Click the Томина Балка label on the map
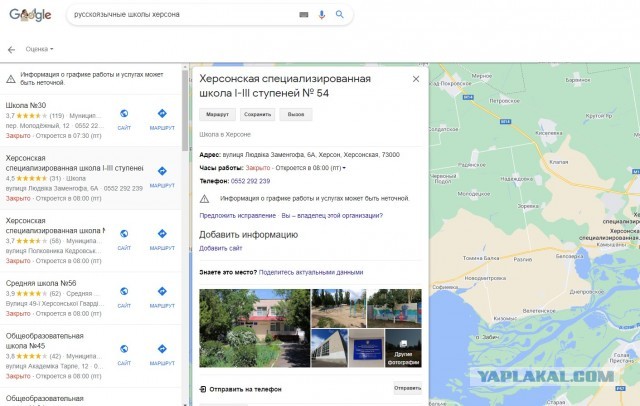The height and width of the screenshot is (406, 640). [481, 258]
